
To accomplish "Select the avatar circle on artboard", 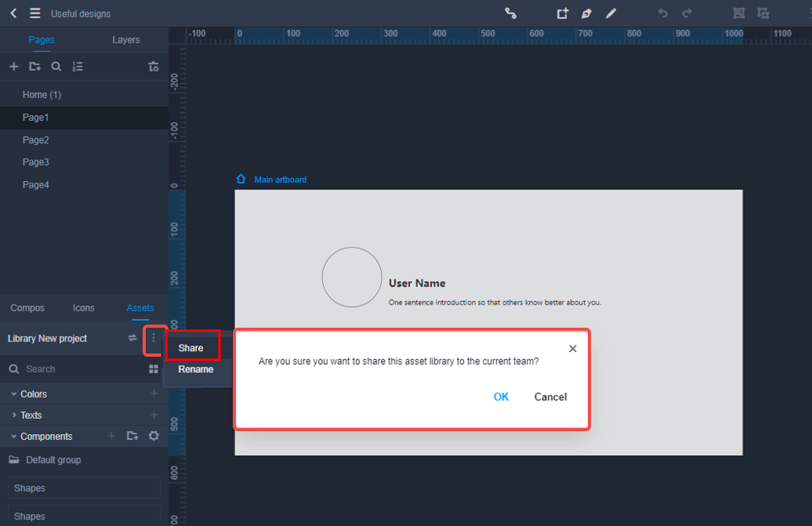I will pos(351,277).
